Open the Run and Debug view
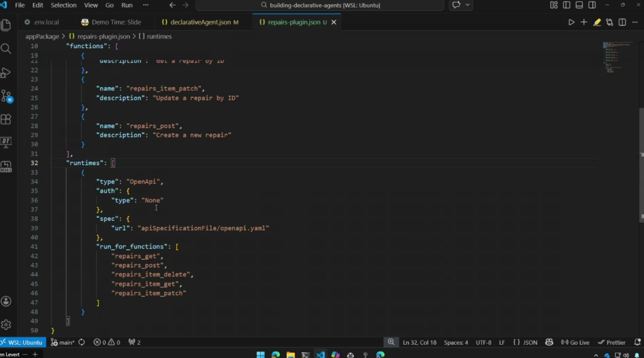The image size is (644, 358). pos(6,73)
